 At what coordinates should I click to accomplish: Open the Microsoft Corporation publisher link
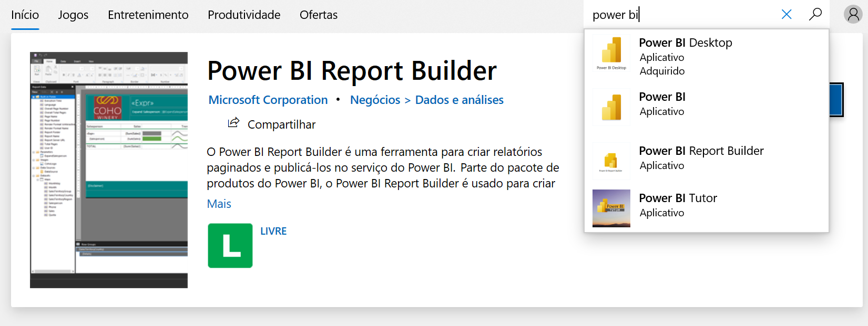(x=268, y=100)
